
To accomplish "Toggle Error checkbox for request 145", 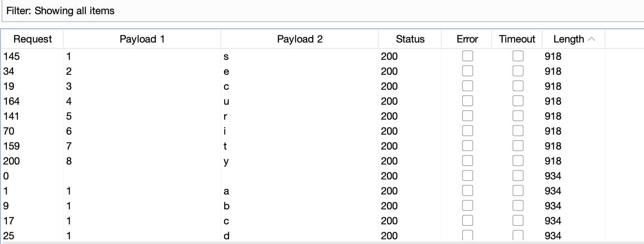I will (x=467, y=56).
